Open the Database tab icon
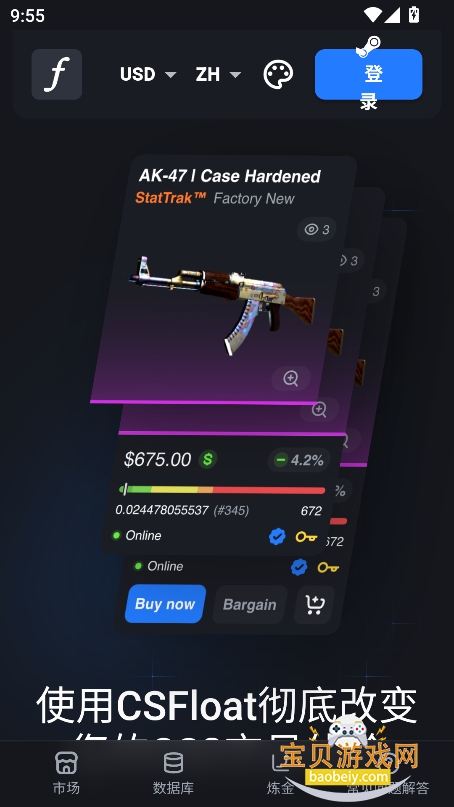The width and height of the screenshot is (454, 807). (x=173, y=762)
